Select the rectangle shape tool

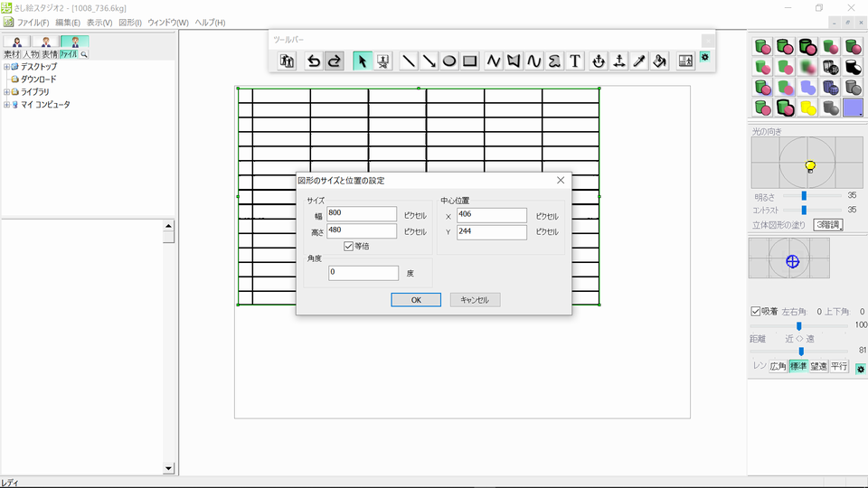pyautogui.click(x=470, y=61)
